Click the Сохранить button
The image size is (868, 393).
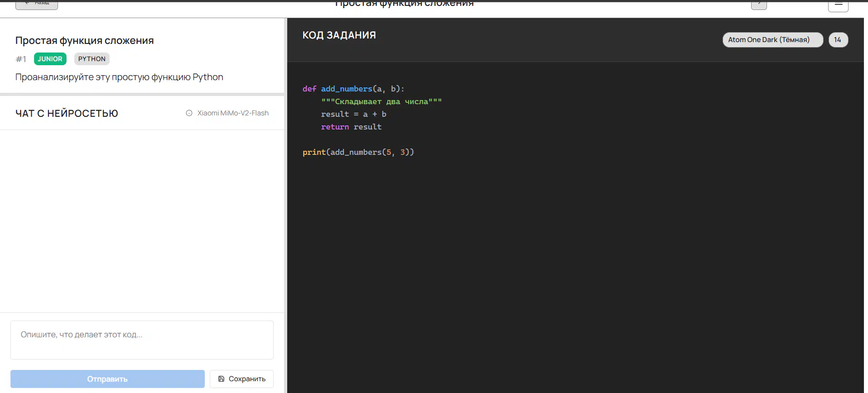[x=241, y=379]
